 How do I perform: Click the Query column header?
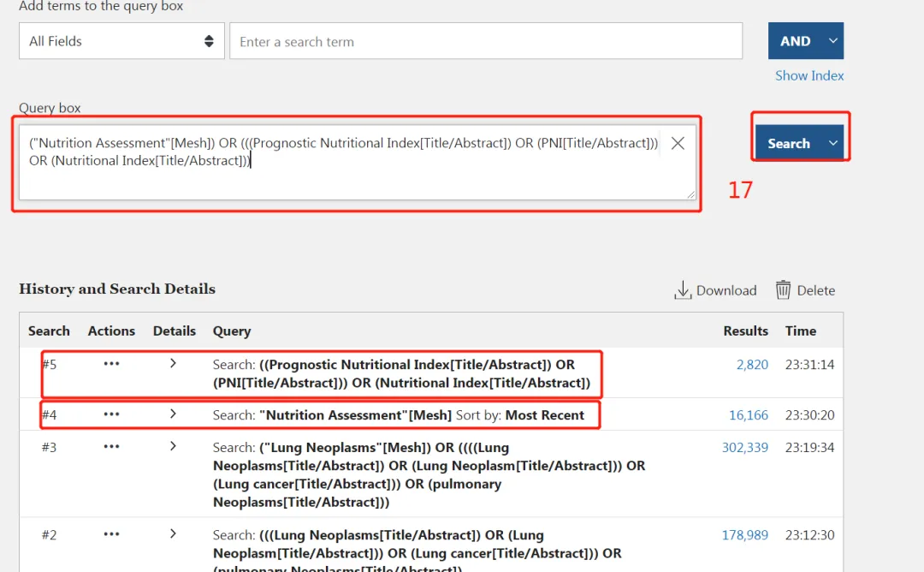tap(232, 331)
